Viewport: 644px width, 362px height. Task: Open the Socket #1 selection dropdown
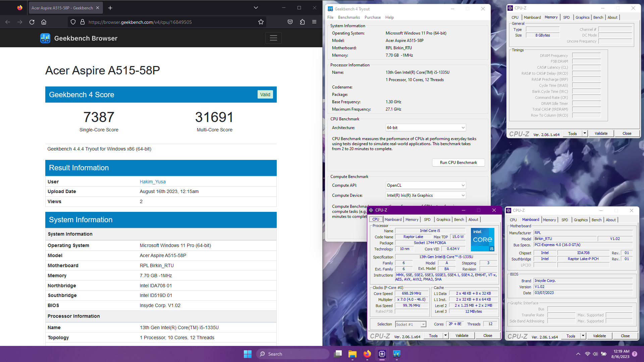click(411, 324)
